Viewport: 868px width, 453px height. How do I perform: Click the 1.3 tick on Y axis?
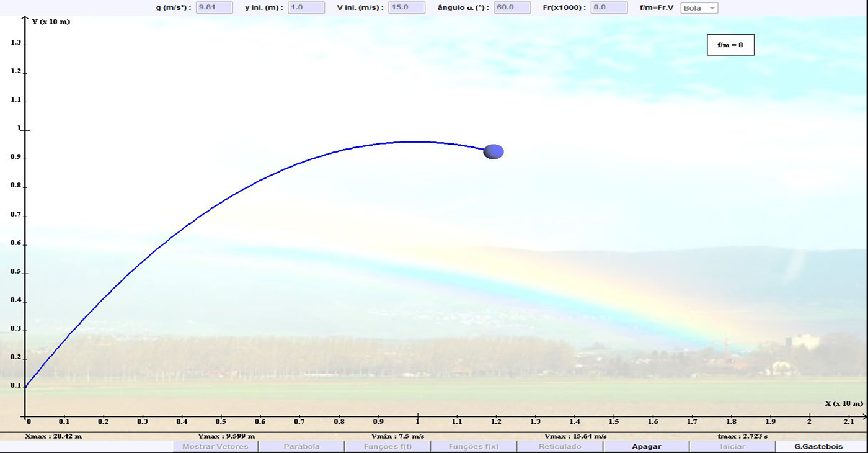[15, 43]
